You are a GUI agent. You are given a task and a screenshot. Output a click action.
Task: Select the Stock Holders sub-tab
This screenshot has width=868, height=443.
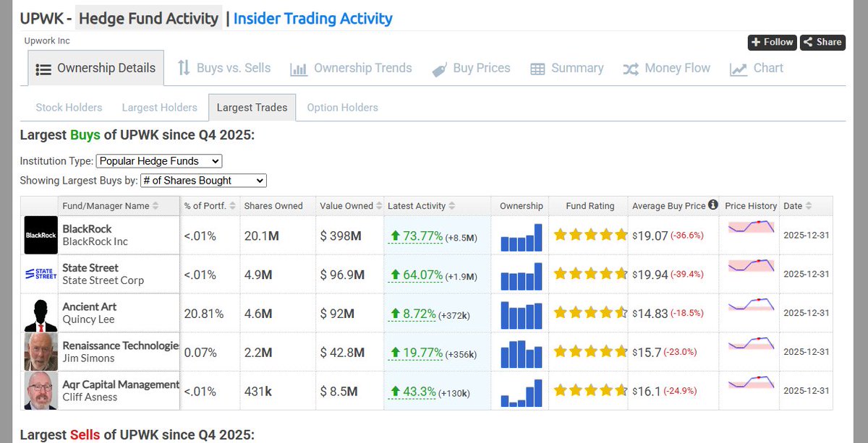pyautogui.click(x=69, y=107)
